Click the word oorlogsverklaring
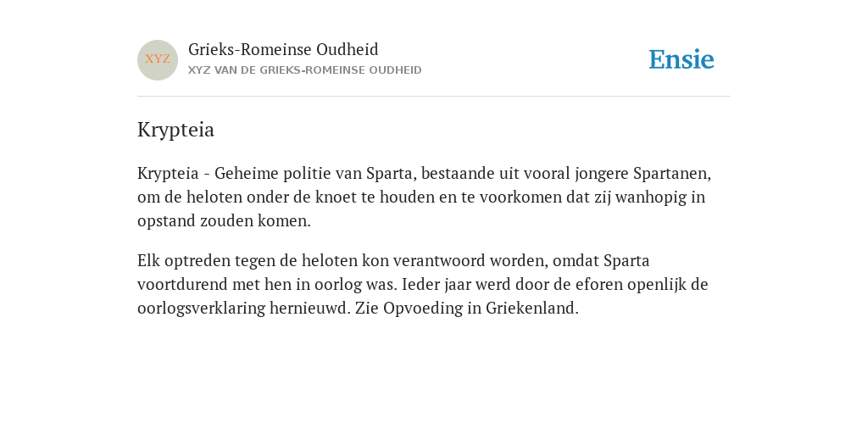Viewport: 868px width, 434px height. click(x=202, y=309)
